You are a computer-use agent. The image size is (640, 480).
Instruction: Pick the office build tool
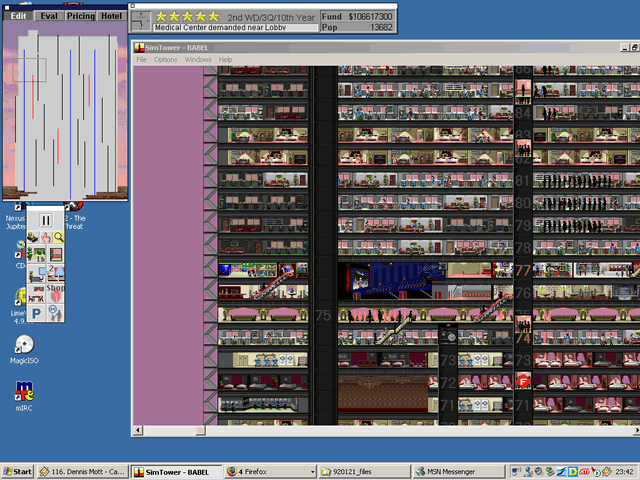tap(34, 273)
